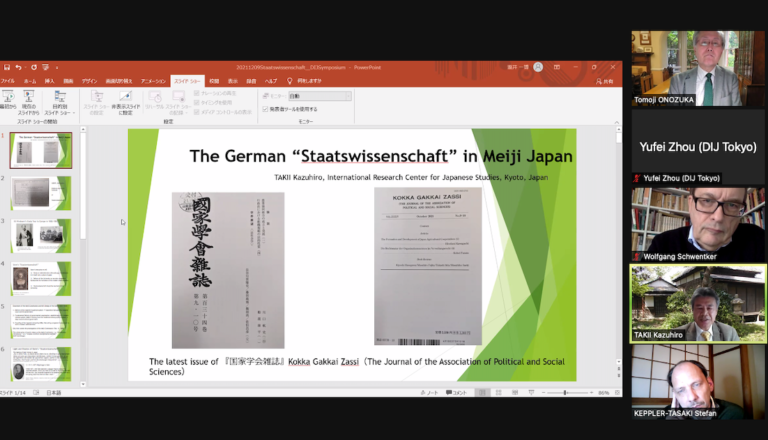Switch to the Insert (挿入) tab
Screen dimensions: 768x440
click(x=49, y=81)
